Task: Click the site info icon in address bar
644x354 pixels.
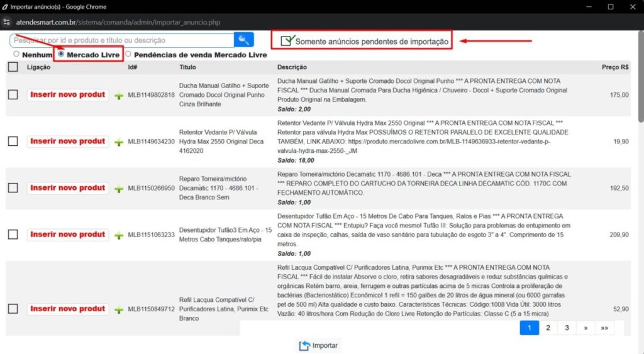Action: tap(6, 22)
